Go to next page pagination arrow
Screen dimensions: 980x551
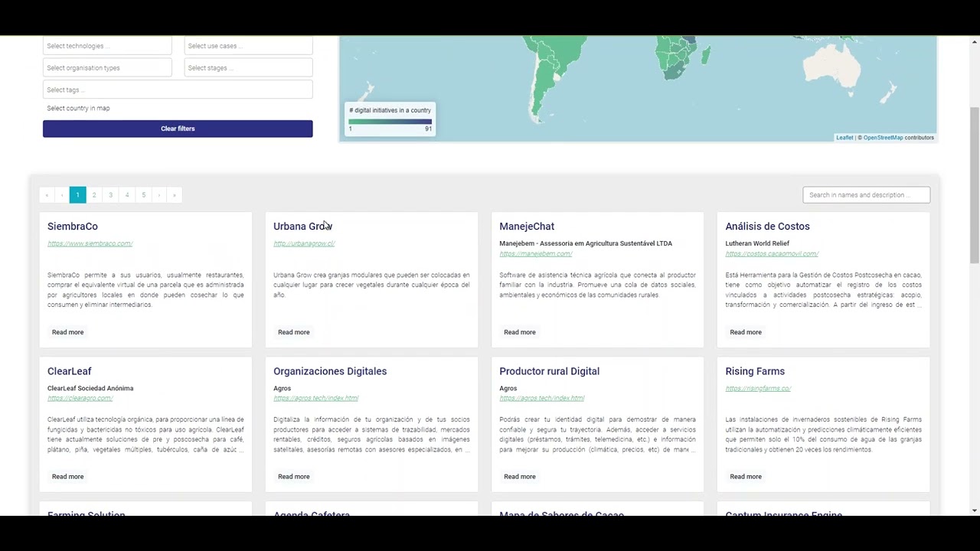(159, 195)
